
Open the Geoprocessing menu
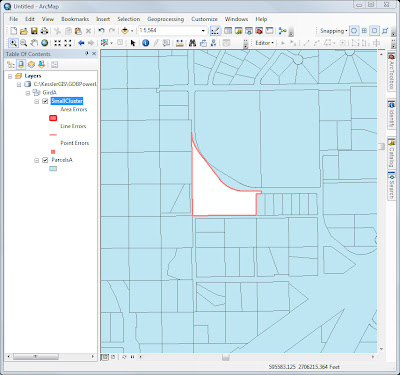click(165, 19)
